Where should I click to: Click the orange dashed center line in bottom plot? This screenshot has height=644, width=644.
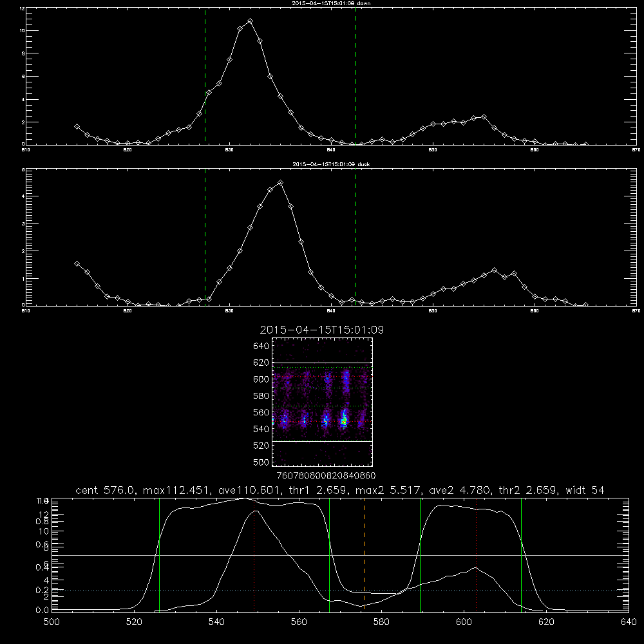coord(365,554)
